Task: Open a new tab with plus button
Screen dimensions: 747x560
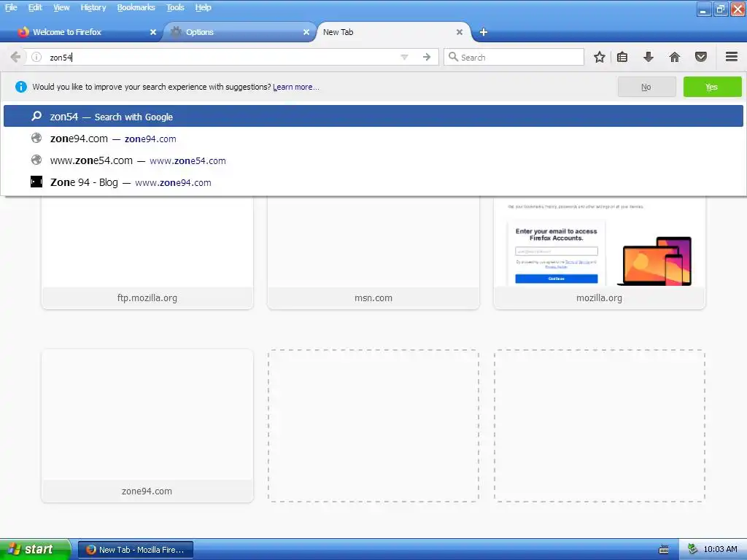Action: point(484,32)
